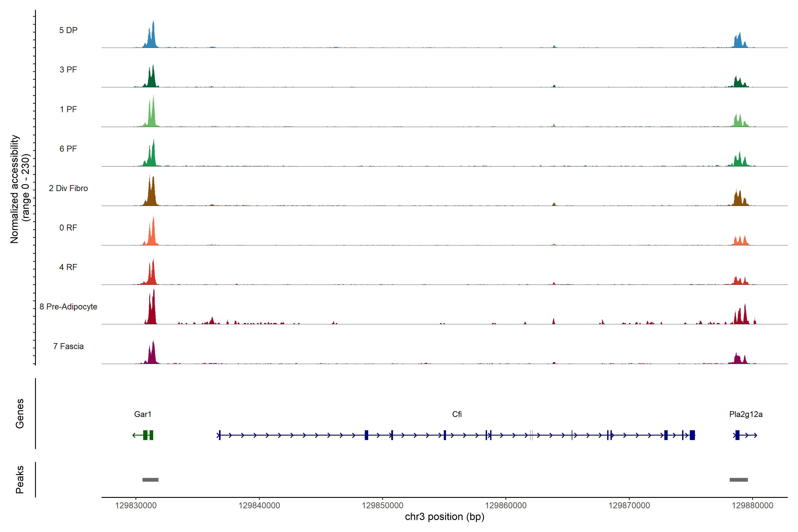
Task: Select the 7 Fascia track label
Action: coord(68,346)
